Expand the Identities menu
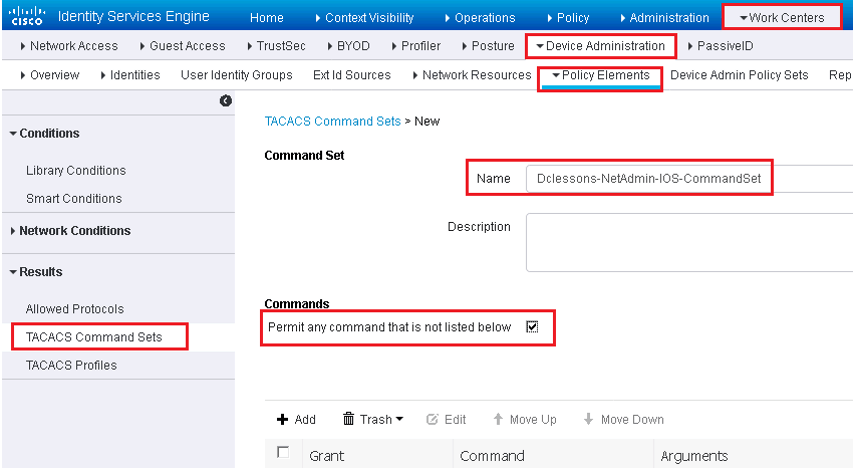This screenshot has width=854, height=468. pyautogui.click(x=130, y=75)
